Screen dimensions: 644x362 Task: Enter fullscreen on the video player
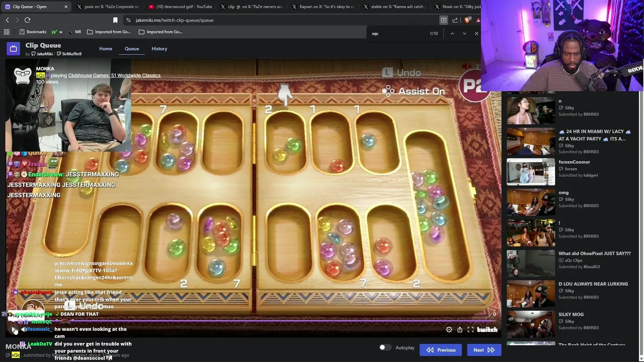pyautogui.click(x=470, y=330)
